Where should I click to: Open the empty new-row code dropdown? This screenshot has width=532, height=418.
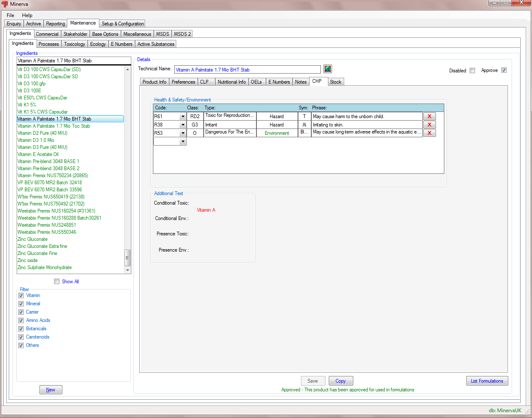click(x=182, y=141)
